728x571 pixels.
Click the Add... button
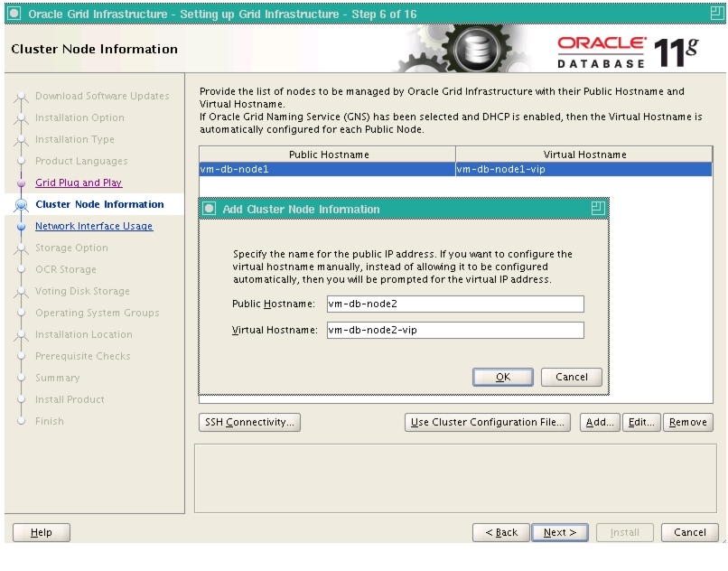(x=600, y=422)
